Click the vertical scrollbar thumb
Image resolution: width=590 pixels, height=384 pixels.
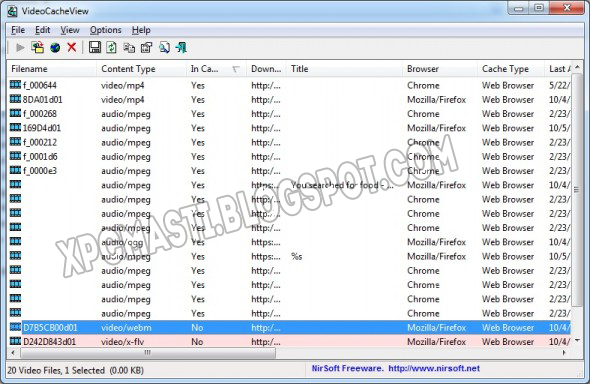[577, 190]
